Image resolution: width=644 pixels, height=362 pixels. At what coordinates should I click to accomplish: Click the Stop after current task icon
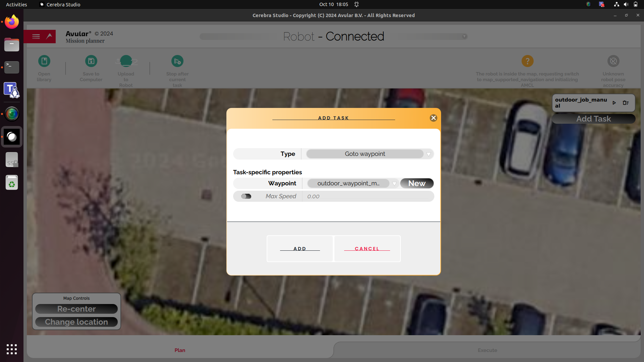[177, 61]
